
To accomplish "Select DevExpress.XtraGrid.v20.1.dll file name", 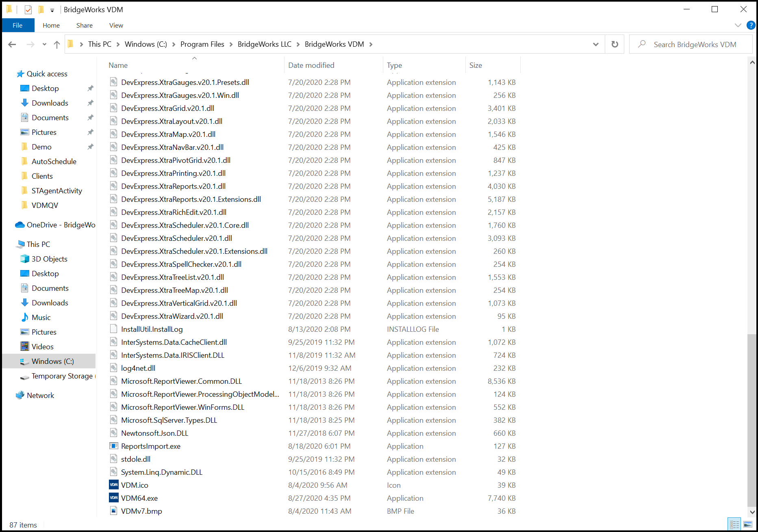I will coord(167,108).
